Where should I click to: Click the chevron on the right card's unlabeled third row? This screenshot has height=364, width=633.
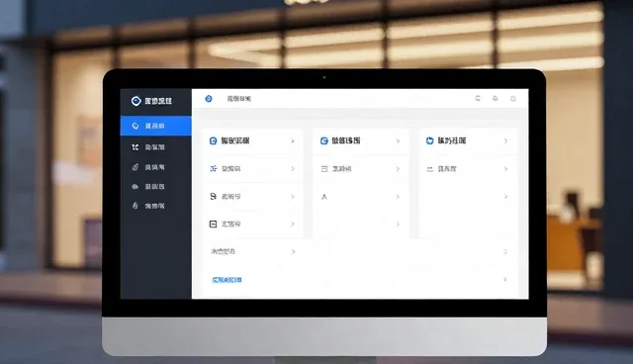tap(505, 197)
